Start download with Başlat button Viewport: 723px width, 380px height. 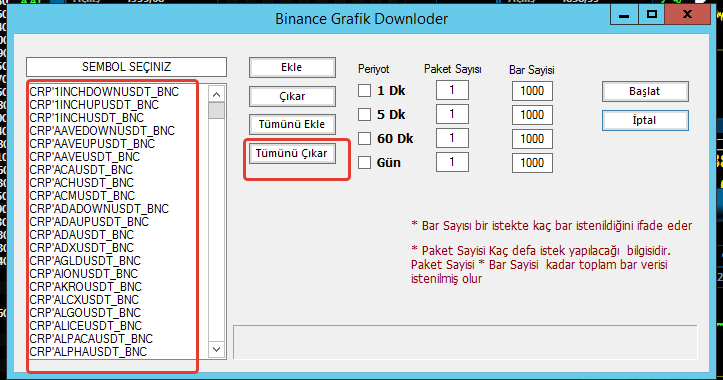click(x=645, y=91)
